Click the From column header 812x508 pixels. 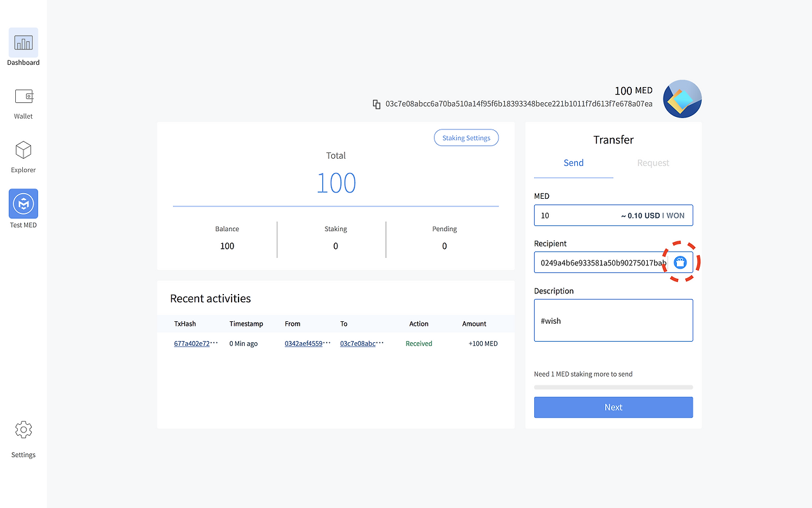292,324
